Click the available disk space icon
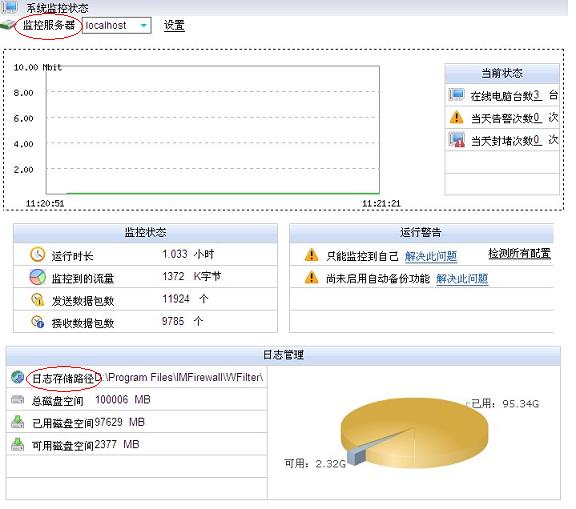576x509 pixels. pyautogui.click(x=17, y=444)
